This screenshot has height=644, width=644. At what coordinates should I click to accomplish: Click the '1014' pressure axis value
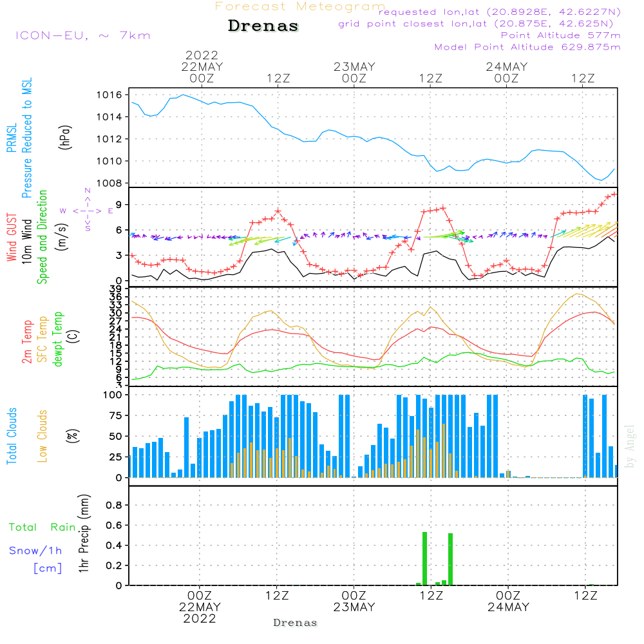point(109,117)
